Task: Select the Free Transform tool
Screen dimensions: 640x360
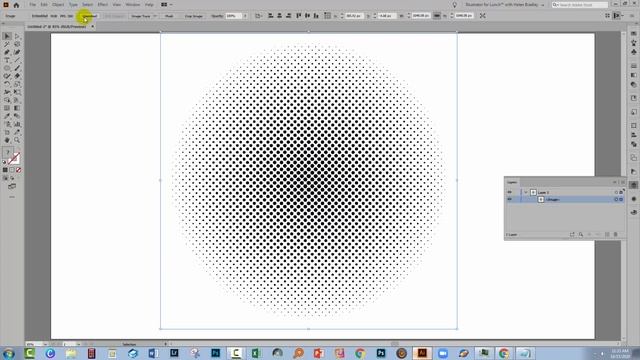Action: [17, 92]
